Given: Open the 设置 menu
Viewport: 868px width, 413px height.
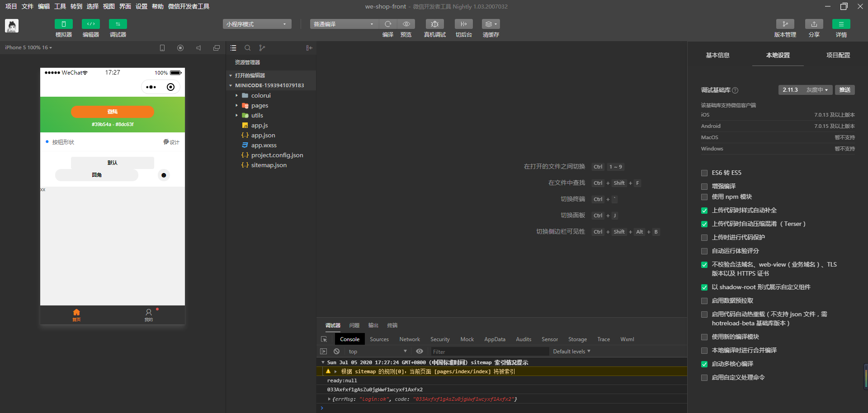Looking at the screenshot, I should coord(142,6).
